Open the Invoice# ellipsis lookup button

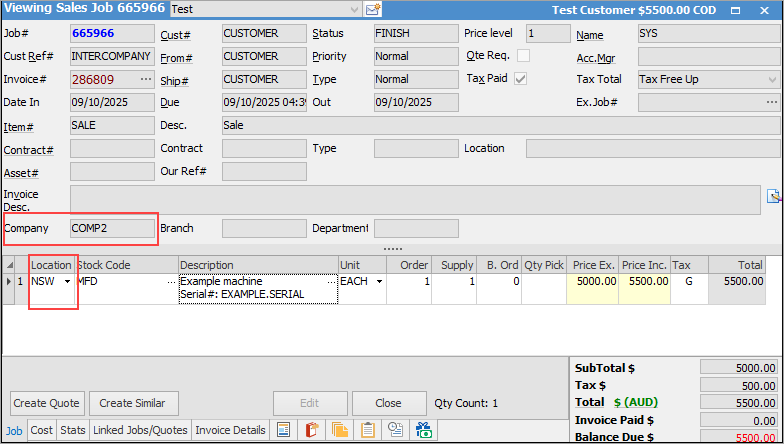pyautogui.click(x=146, y=79)
